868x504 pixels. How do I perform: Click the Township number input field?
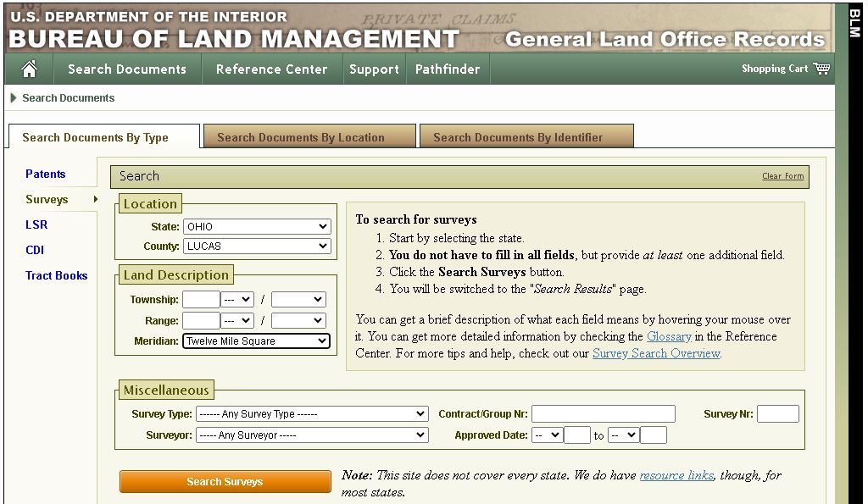click(201, 300)
